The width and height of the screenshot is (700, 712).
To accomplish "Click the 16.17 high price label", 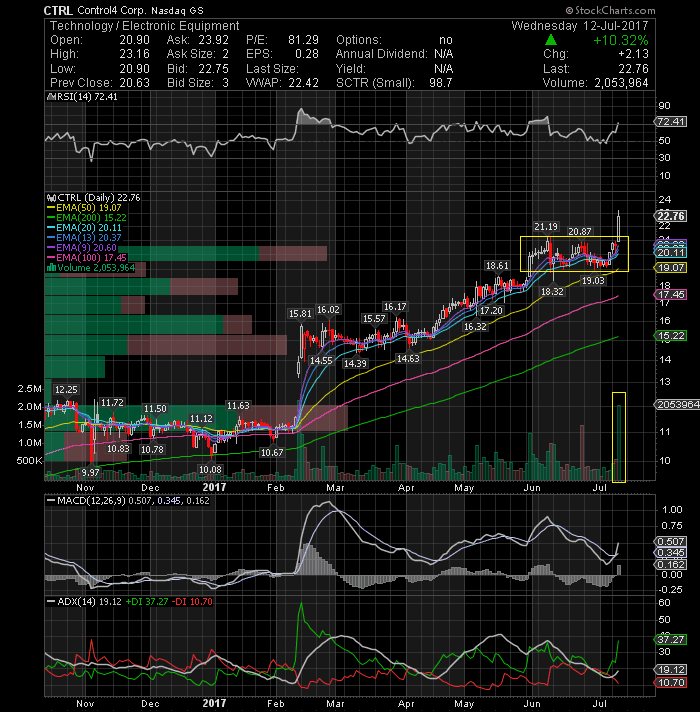I will click(x=395, y=307).
